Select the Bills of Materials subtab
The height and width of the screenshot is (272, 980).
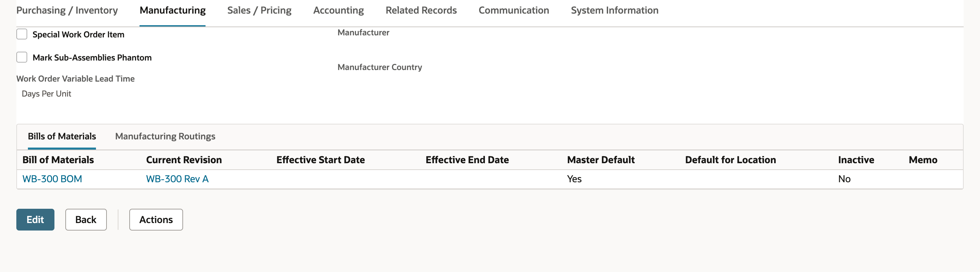62,136
